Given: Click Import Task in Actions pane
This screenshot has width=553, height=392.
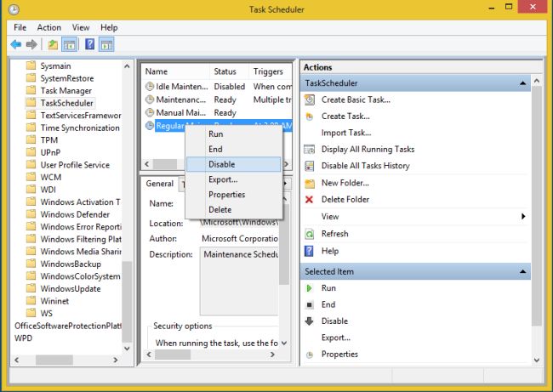Looking at the screenshot, I should point(346,133).
